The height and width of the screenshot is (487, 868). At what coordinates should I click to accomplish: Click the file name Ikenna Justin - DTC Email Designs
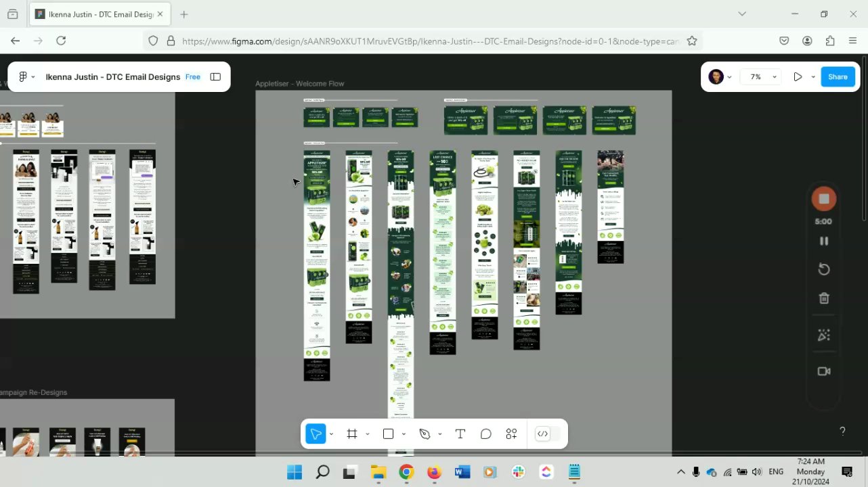[113, 77]
